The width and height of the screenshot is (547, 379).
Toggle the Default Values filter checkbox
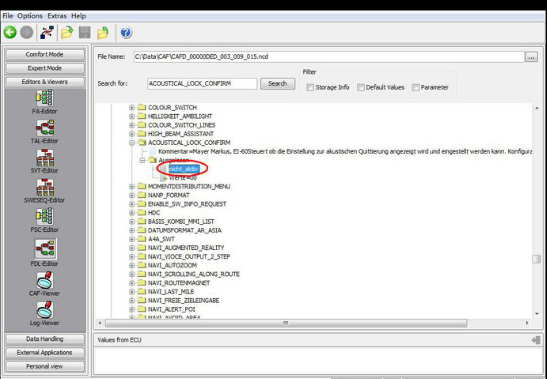[x=360, y=87]
